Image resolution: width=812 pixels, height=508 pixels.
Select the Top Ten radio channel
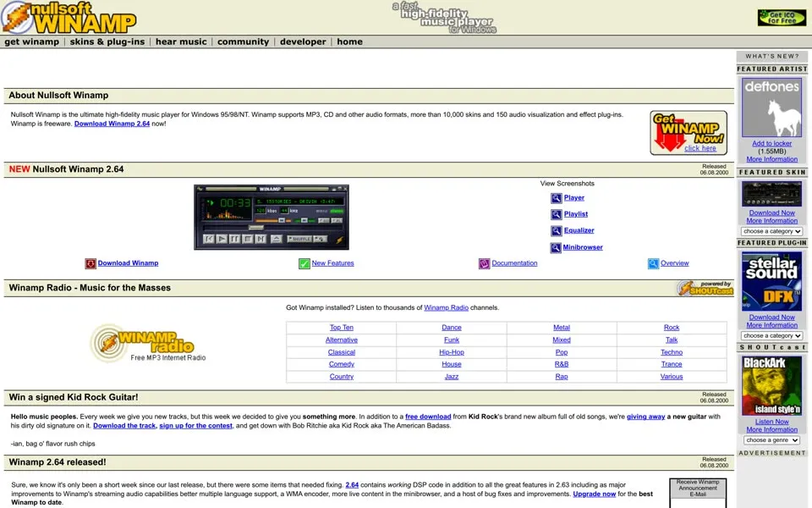coord(341,328)
